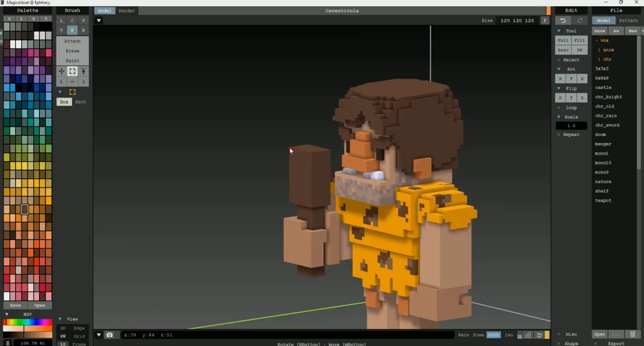Expand the Select section
Screen dimensions: 644x346
click(559, 60)
